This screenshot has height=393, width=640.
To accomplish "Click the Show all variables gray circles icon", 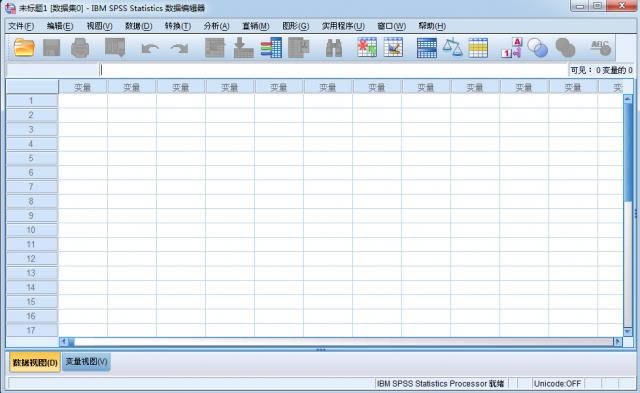I will tap(565, 48).
